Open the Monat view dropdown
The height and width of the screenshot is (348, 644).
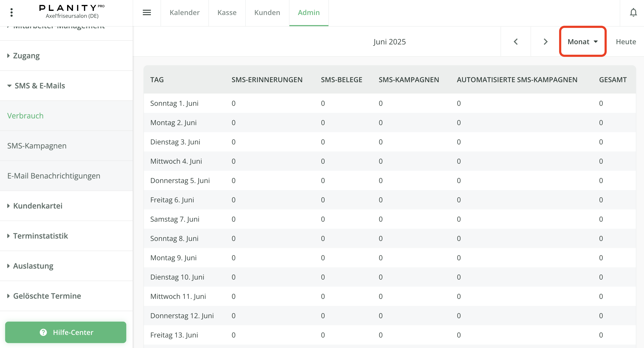point(582,42)
